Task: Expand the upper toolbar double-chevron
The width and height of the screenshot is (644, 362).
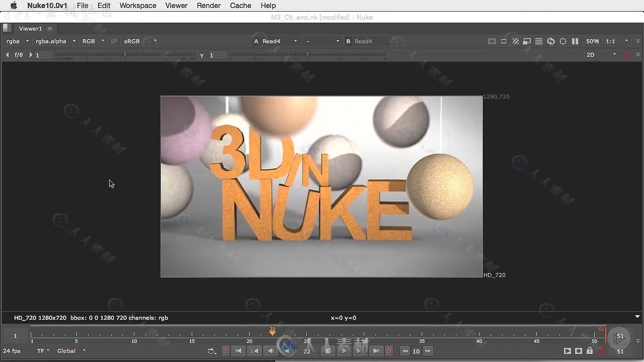Action: 638,41
